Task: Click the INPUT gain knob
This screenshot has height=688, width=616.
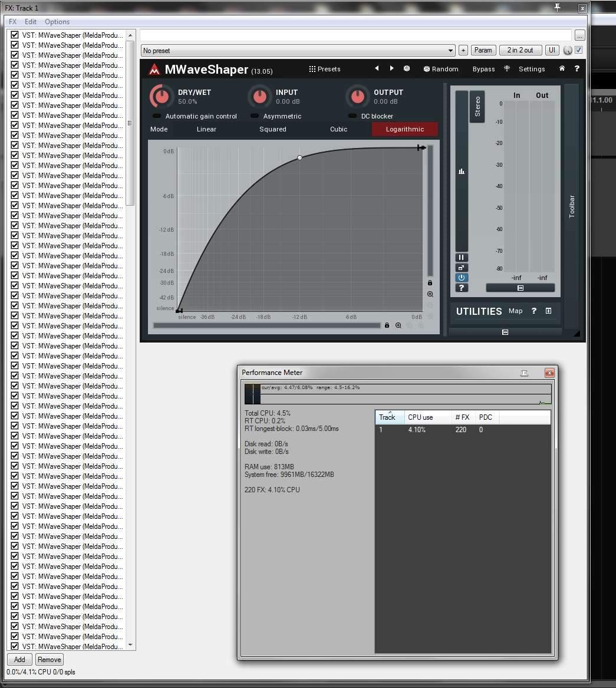Action: tap(259, 97)
